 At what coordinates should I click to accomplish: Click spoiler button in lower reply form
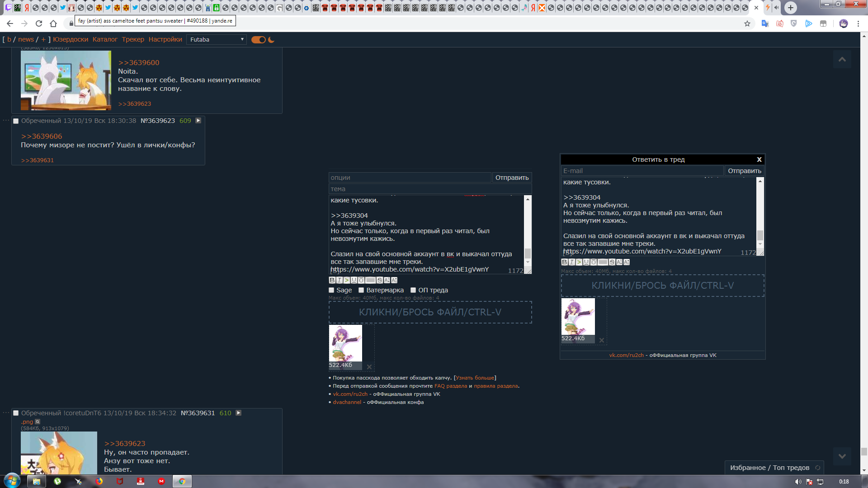pos(370,280)
